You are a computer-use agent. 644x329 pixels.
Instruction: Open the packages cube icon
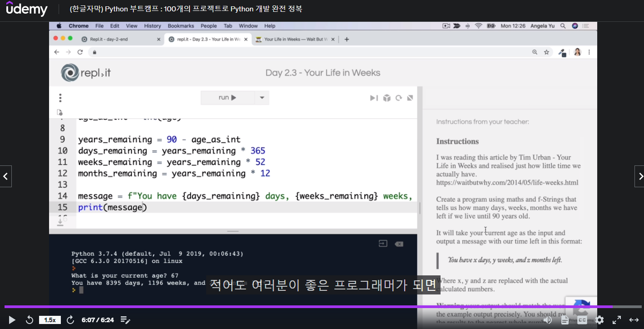(386, 98)
